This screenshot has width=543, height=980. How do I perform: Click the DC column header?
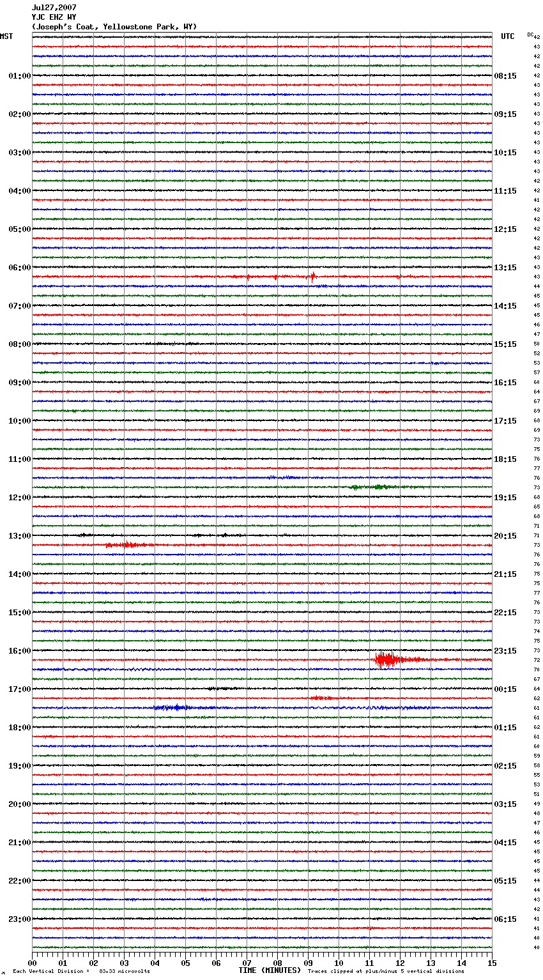tap(530, 34)
